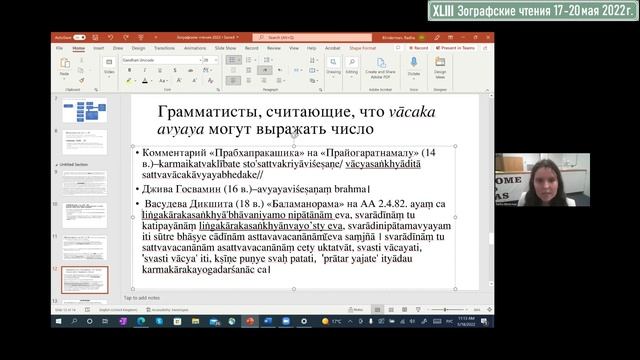Screen dimensions: 640x360
Task: Click the Design Ideas icon
Action: pos(440,62)
